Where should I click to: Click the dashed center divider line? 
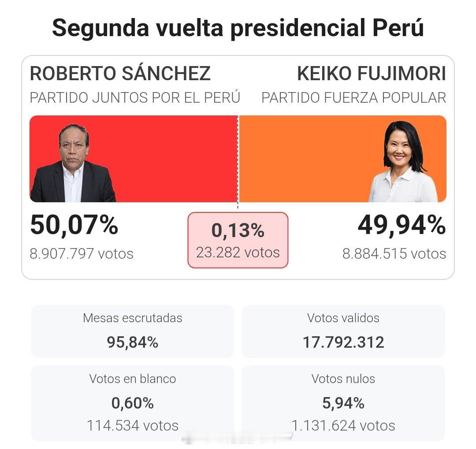pos(238,162)
